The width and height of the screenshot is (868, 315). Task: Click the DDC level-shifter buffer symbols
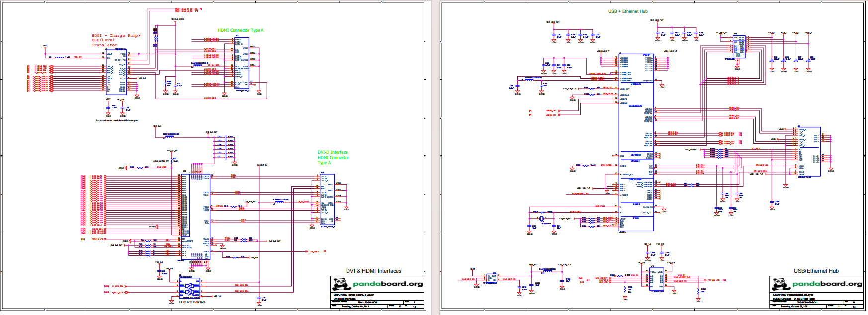coord(189,288)
